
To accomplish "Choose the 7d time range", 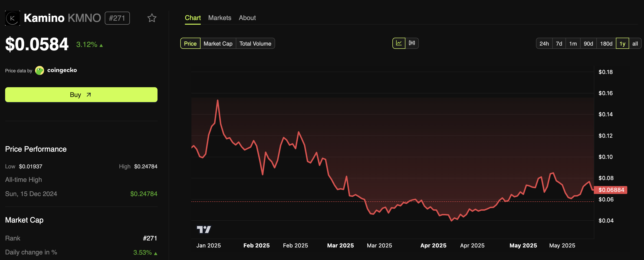I will pyautogui.click(x=559, y=43).
